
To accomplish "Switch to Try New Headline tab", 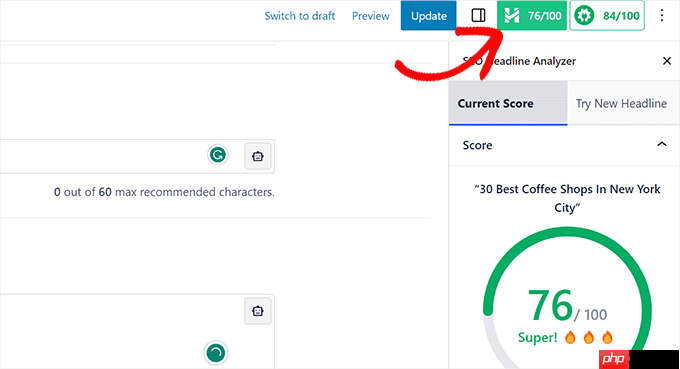I will tap(621, 103).
